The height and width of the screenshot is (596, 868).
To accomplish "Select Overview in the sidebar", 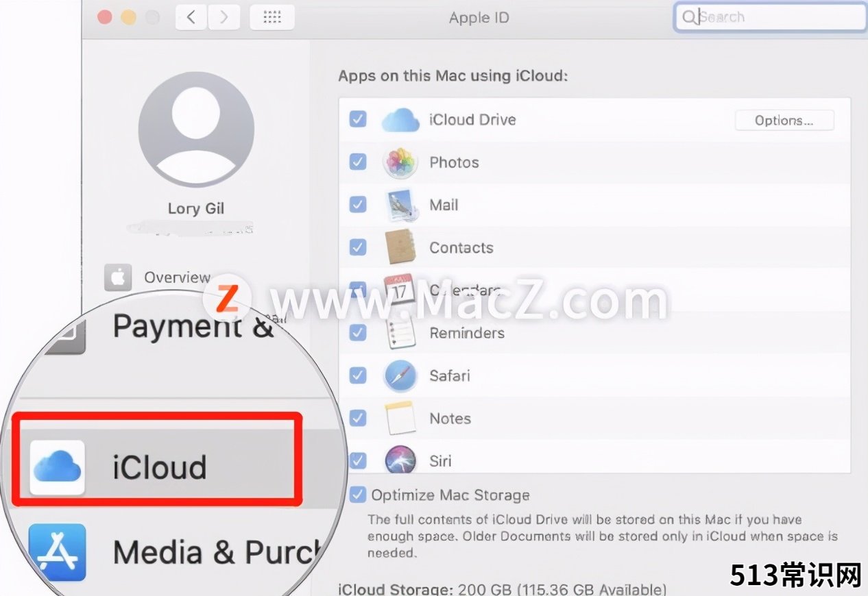I will 177,277.
